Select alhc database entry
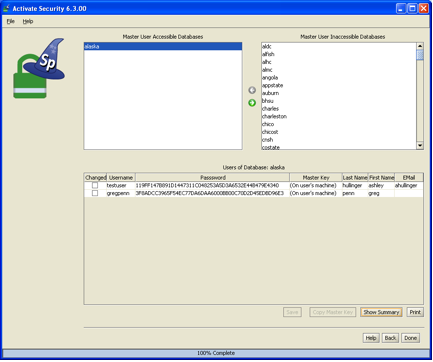 [339, 62]
